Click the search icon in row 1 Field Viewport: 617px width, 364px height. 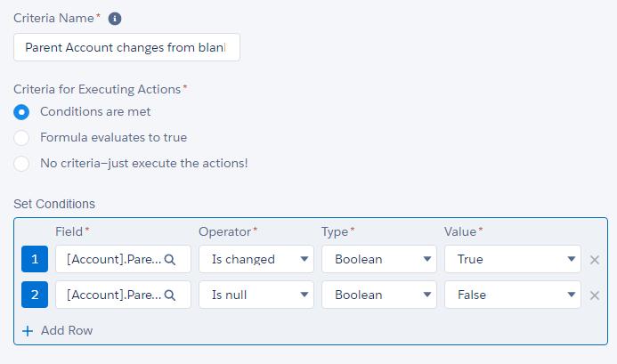coord(170,260)
